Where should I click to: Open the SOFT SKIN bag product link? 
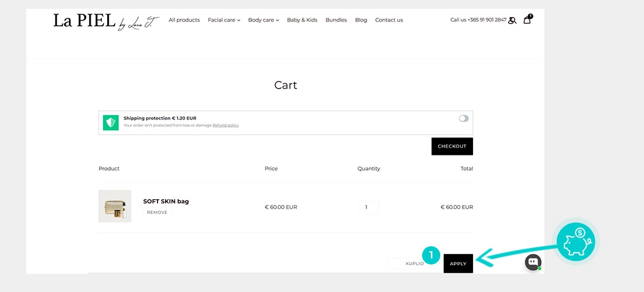tap(166, 202)
